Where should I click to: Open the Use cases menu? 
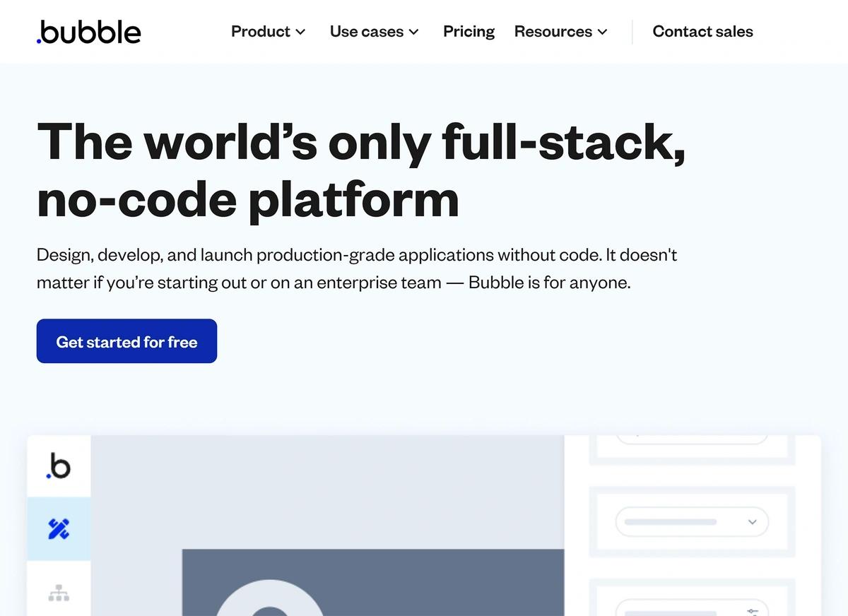[366, 32]
